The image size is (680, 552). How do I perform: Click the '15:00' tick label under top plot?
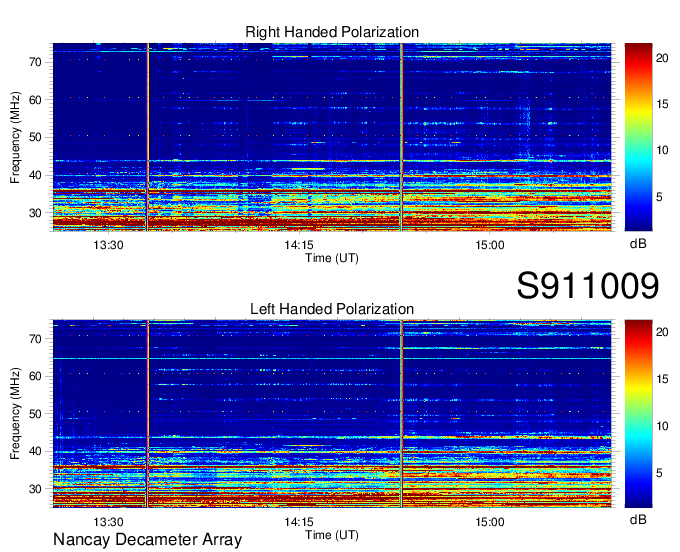[490, 245]
